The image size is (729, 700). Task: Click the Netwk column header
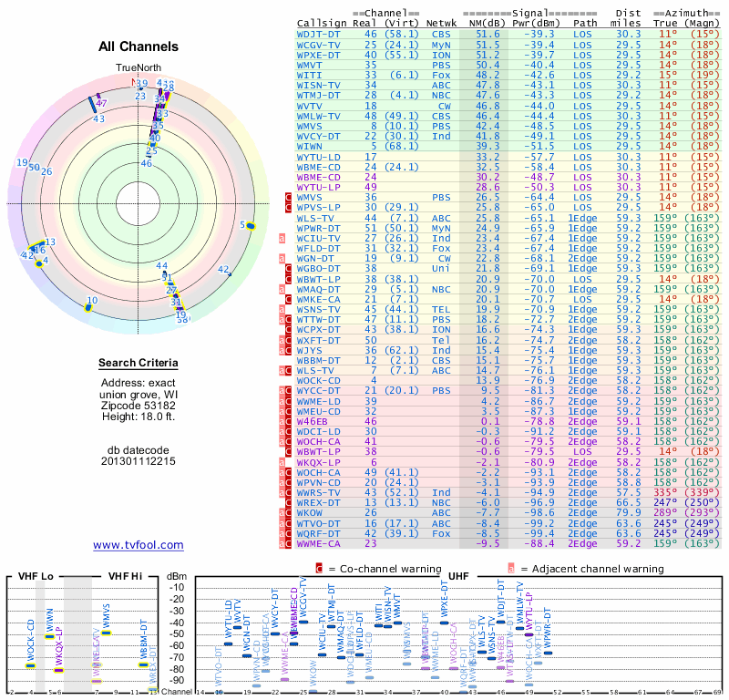coord(441,24)
